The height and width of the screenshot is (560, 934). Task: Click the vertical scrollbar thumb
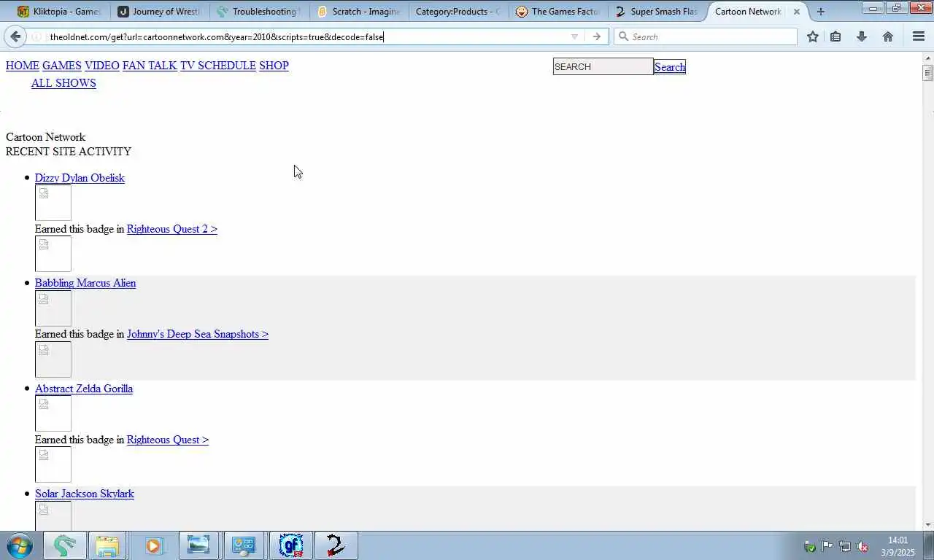click(928, 72)
